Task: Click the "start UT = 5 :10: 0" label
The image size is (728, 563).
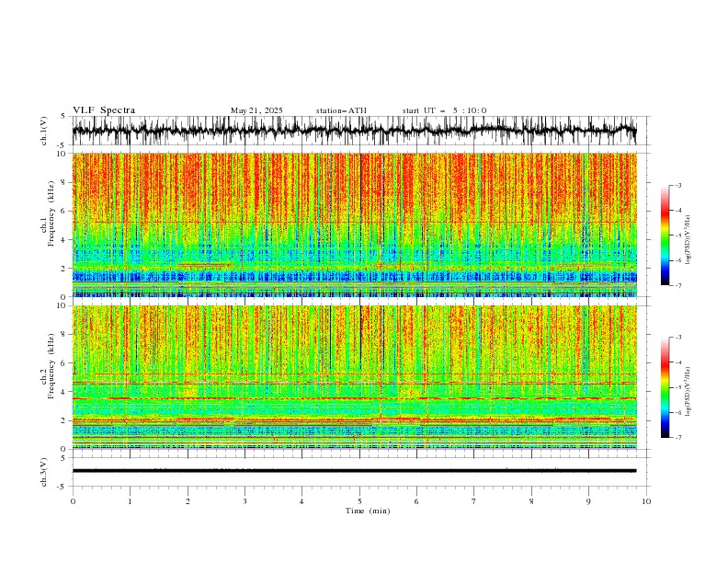Action: (444, 110)
